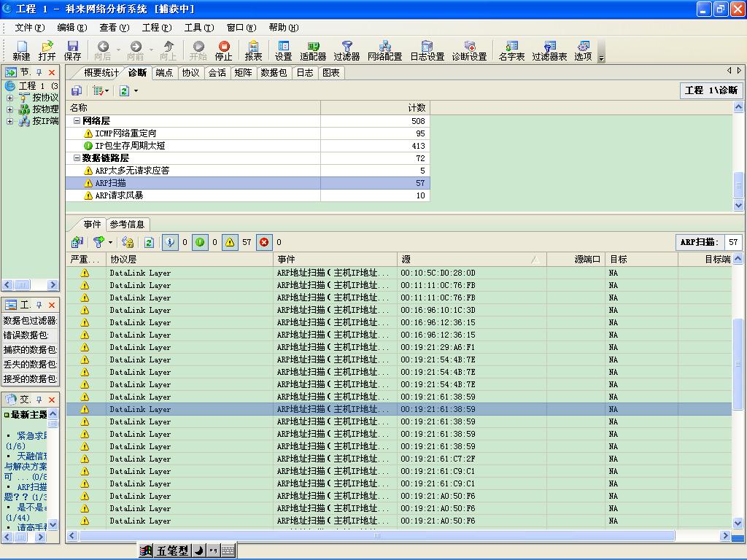Switch to the 数据包 tab
Screen dimensions: 747x560
click(274, 73)
